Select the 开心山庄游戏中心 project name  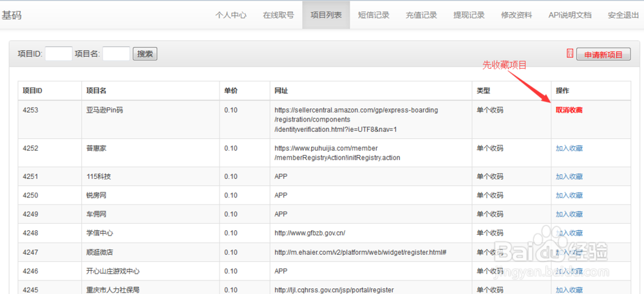coord(113,271)
